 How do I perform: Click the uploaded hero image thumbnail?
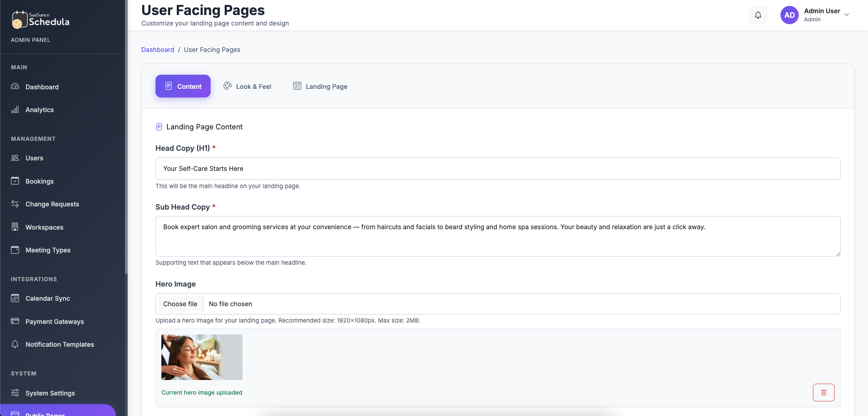click(201, 357)
